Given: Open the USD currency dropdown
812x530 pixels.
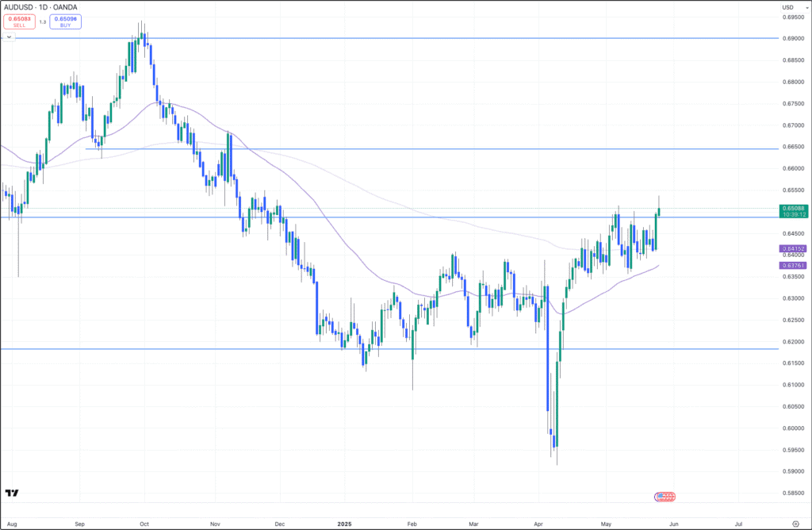Looking at the screenshot, I should click(x=789, y=7).
